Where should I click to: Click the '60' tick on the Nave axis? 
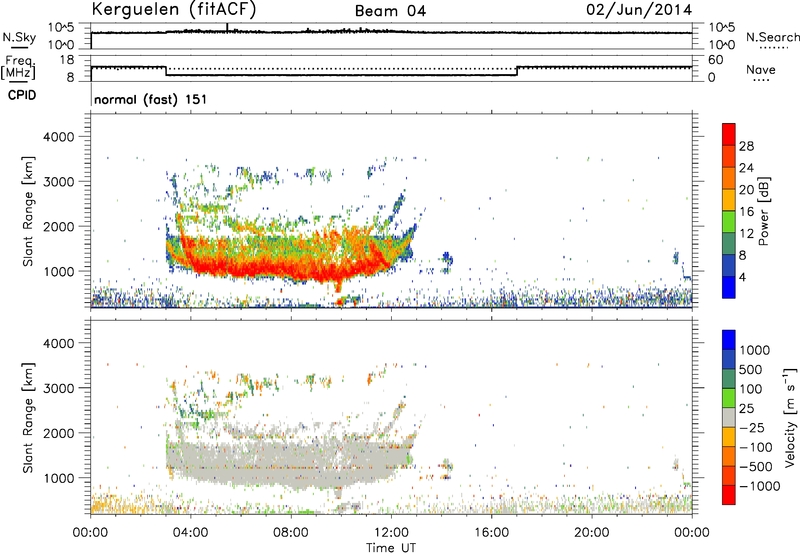[x=715, y=60]
